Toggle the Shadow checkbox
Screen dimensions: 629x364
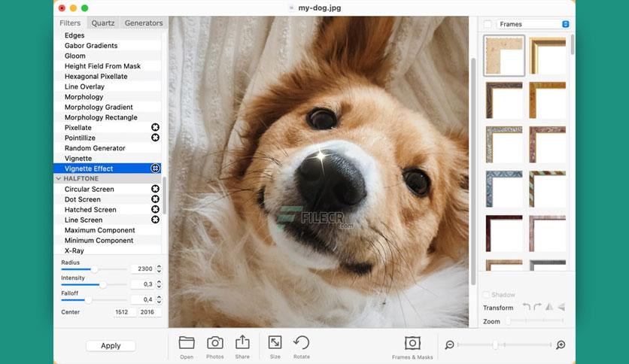(486, 295)
